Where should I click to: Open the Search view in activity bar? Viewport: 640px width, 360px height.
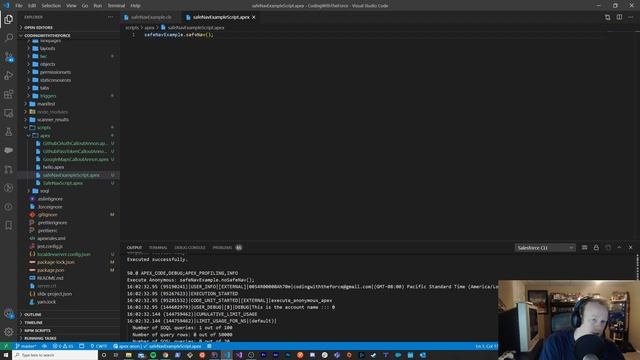tap(9, 38)
